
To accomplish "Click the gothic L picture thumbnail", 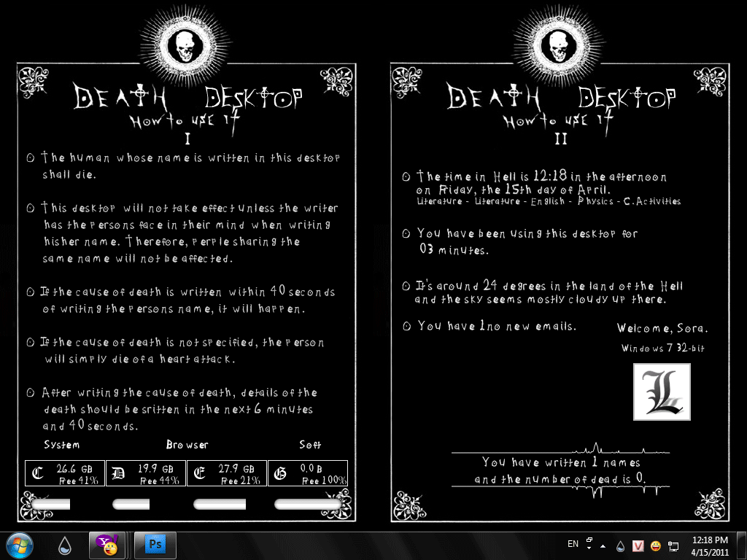I will coord(662,392).
